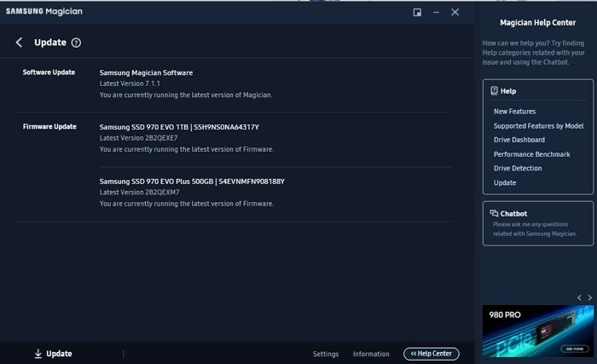This screenshot has width=597, height=364.
Task: Select Samsung SSD 970 EVO 1TB entry
Action: click(x=179, y=127)
